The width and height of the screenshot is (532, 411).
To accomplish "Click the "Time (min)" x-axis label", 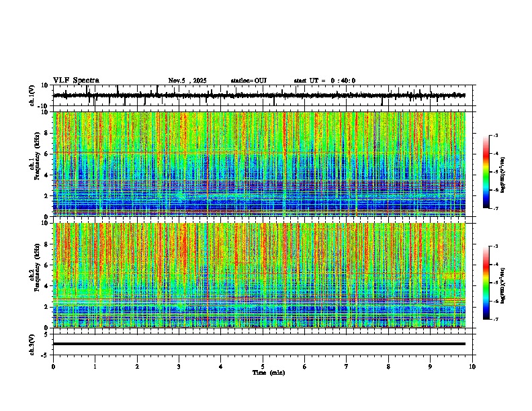I will coord(269,373).
